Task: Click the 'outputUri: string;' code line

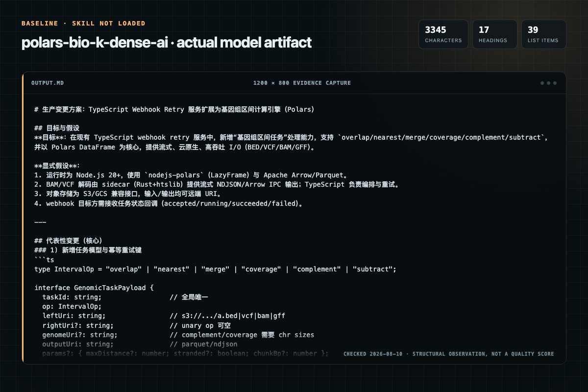Action: coord(140,344)
